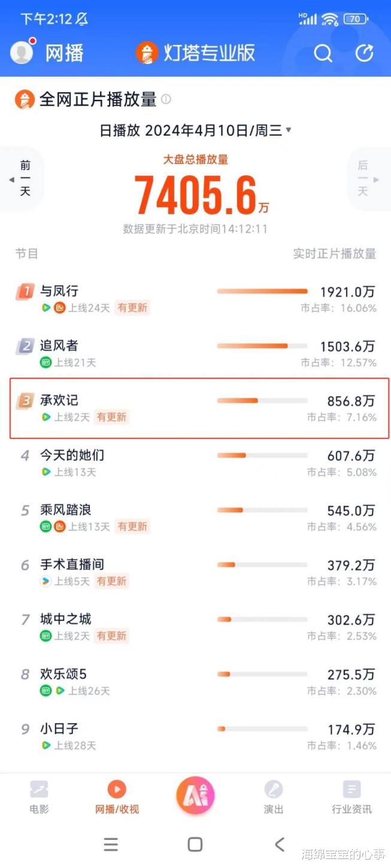The image size is (391, 868).
Task: Tap the Android home square button
Action: coord(195,844)
